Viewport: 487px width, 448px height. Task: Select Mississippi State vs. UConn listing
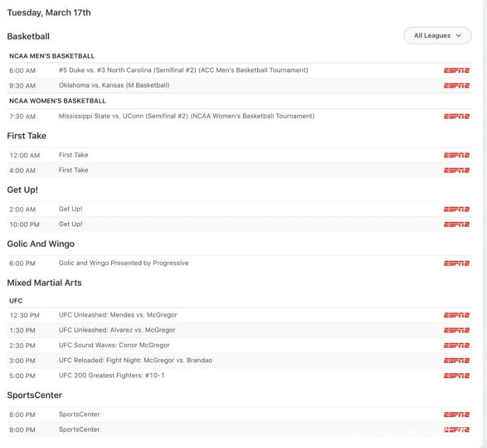(x=186, y=116)
